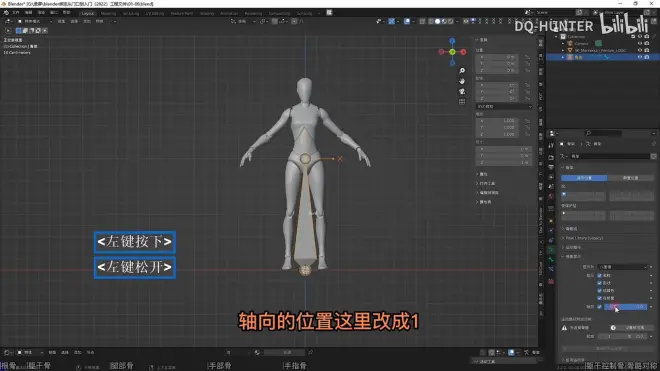
Task: Select the Tweak select tool icon
Action: (x=8, y=31)
